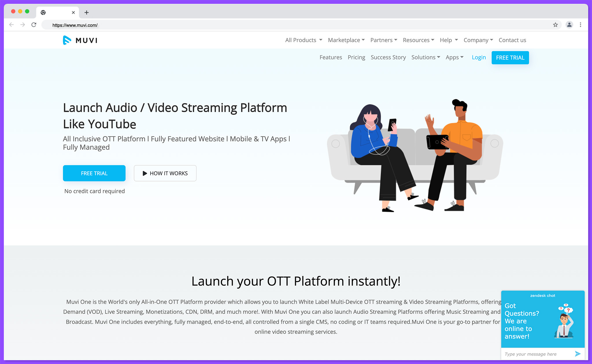Open the browser profile avatar
This screenshot has height=364, width=592.
[569, 25]
